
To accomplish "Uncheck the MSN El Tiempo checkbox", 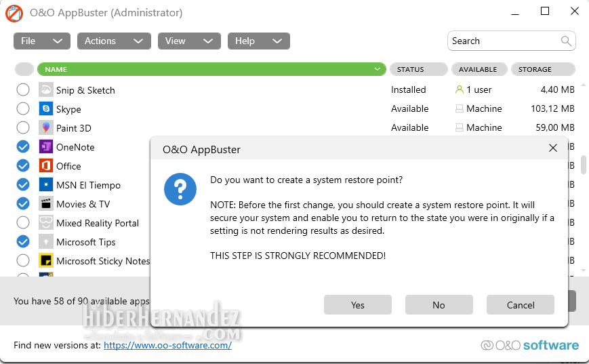I will [x=23, y=184].
